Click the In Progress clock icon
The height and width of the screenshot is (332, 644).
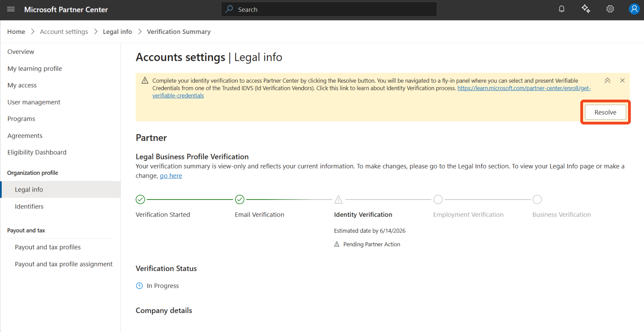pos(139,286)
